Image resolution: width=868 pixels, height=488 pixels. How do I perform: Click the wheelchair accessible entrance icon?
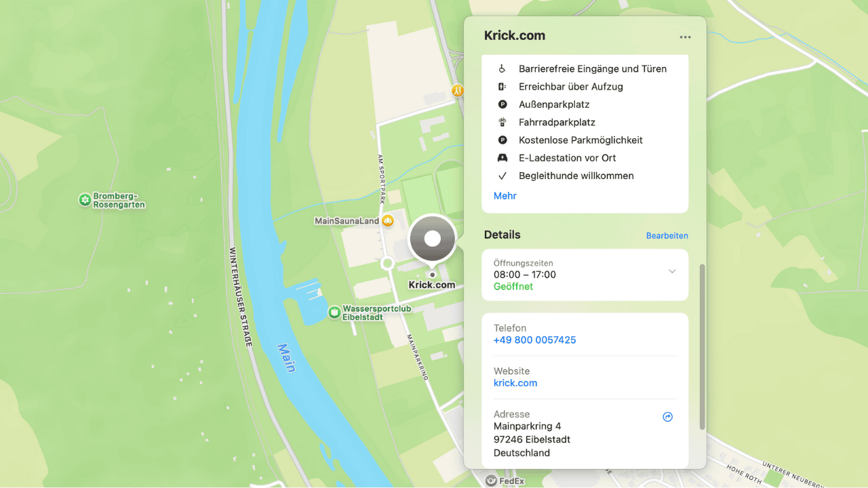[x=502, y=69]
